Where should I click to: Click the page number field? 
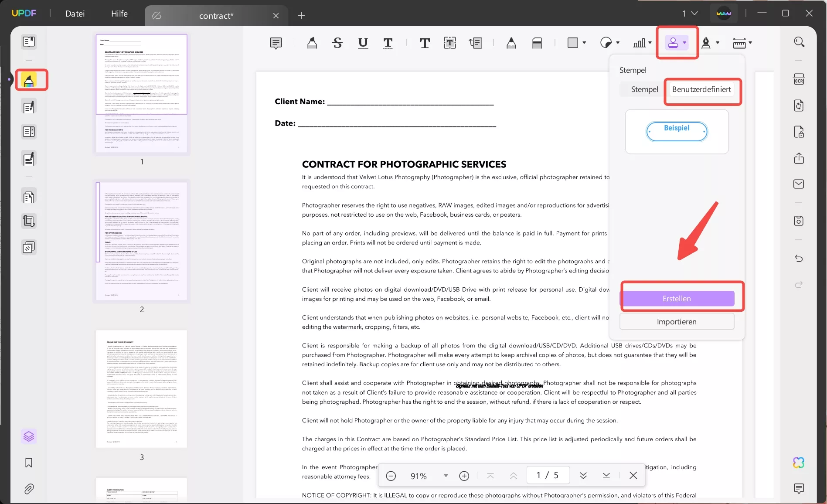point(548,475)
